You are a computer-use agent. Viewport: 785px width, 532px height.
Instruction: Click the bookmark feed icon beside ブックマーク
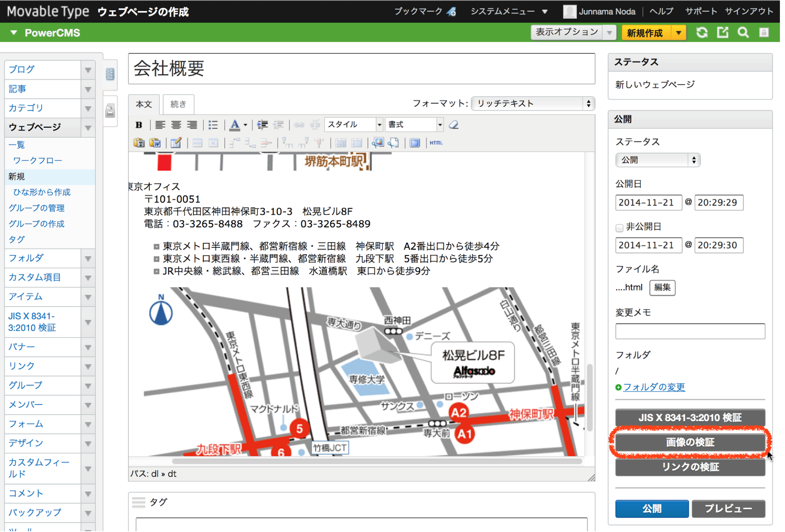tap(452, 12)
